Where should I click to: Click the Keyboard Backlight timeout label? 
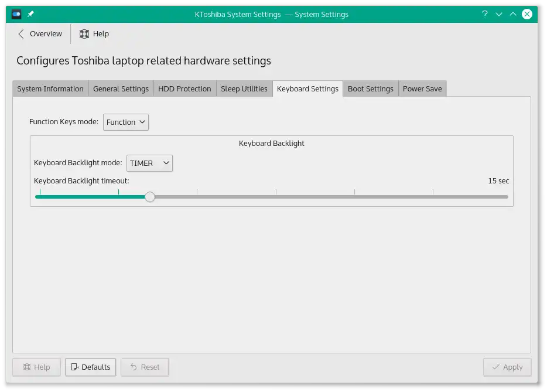[x=81, y=181]
